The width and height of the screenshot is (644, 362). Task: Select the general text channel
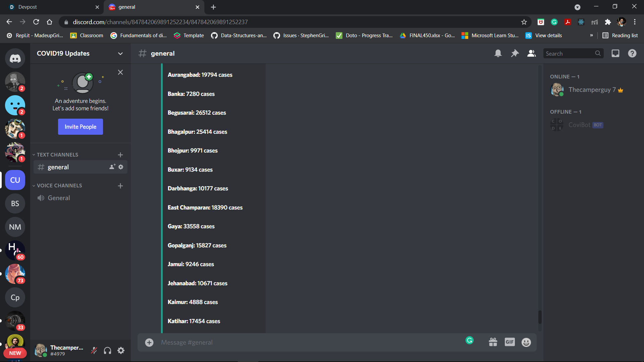click(58, 167)
